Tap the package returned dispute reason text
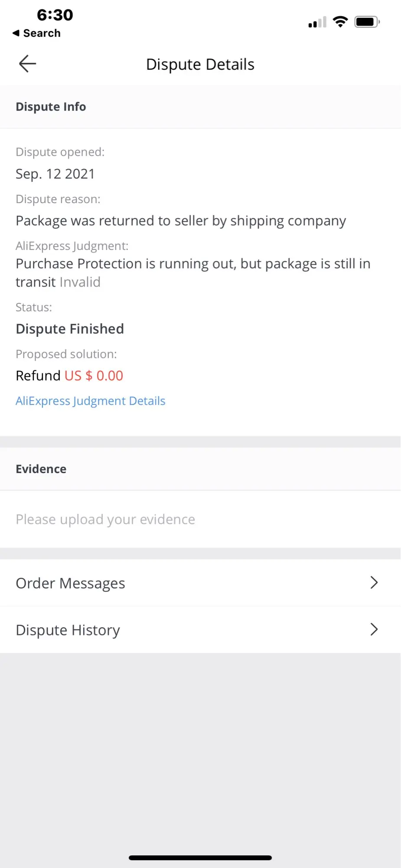 181,221
